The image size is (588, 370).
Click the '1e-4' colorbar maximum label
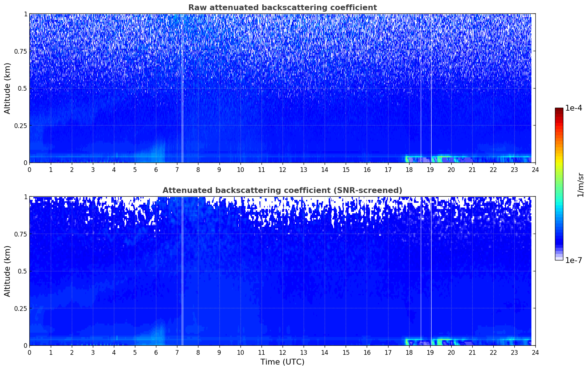pos(573,108)
